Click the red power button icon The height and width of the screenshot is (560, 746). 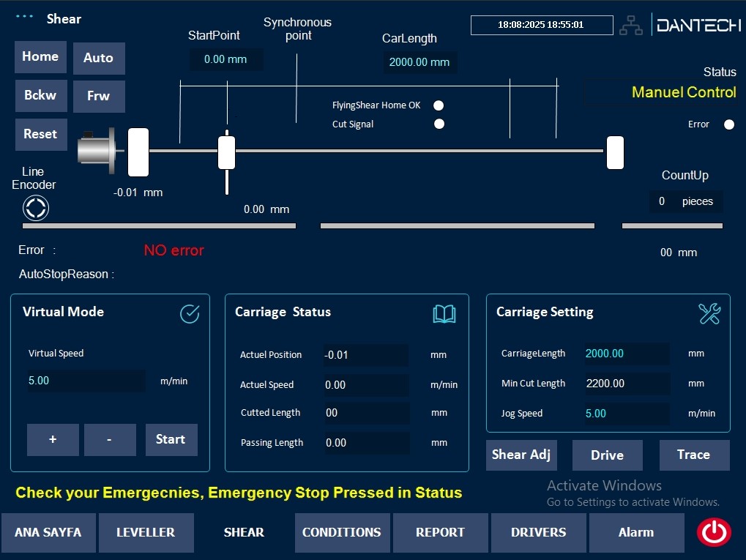(713, 532)
